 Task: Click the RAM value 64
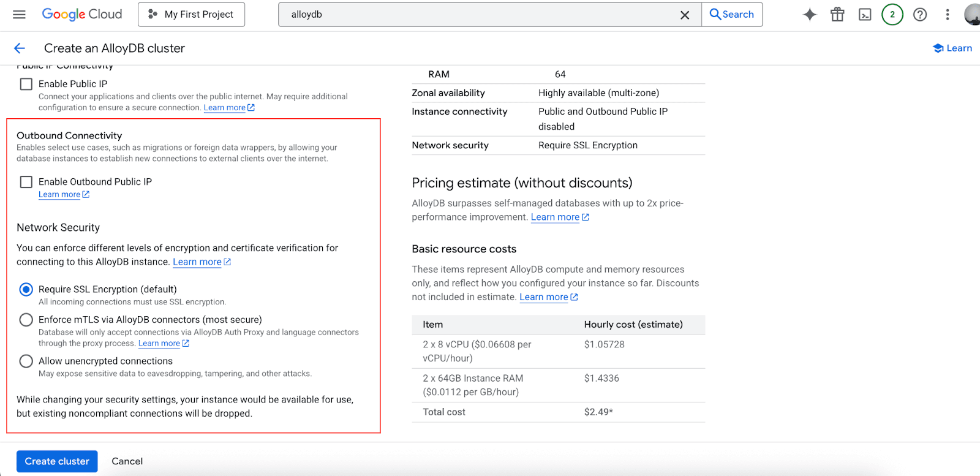tap(560, 74)
